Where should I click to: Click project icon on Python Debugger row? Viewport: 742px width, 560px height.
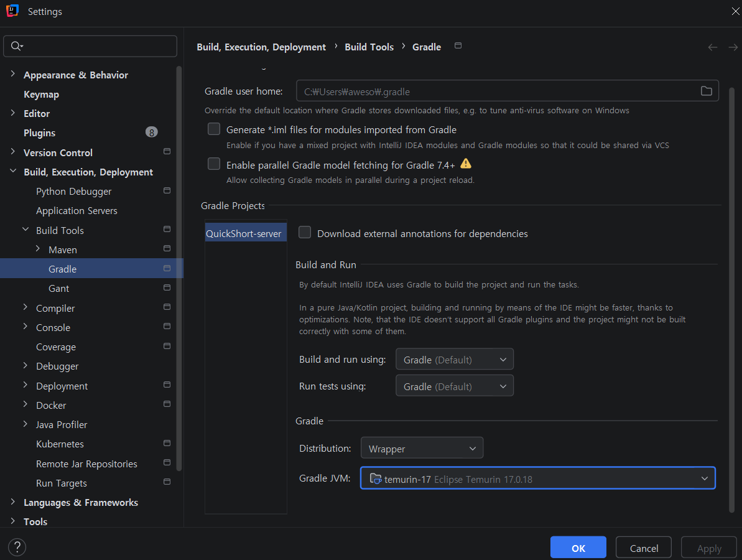click(x=167, y=190)
